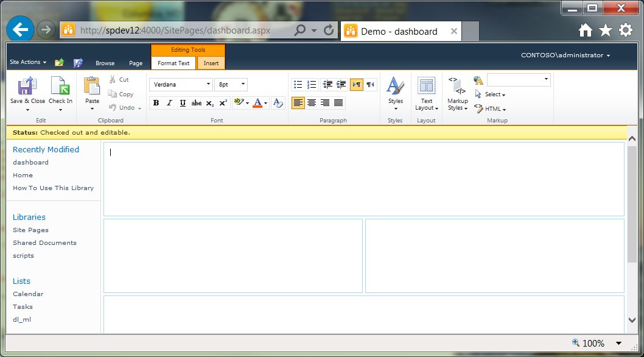Open the Styles brush icon gallery
Viewport: 644px width, 357px height.
(396, 85)
